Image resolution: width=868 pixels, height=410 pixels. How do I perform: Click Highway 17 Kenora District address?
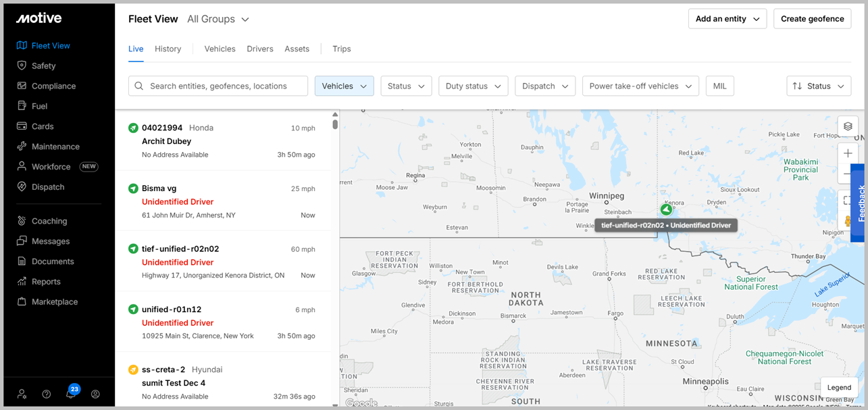(x=213, y=275)
